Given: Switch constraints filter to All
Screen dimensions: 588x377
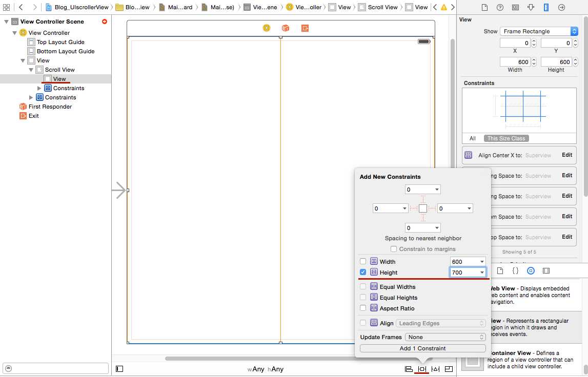Looking at the screenshot, I should click(x=473, y=138).
